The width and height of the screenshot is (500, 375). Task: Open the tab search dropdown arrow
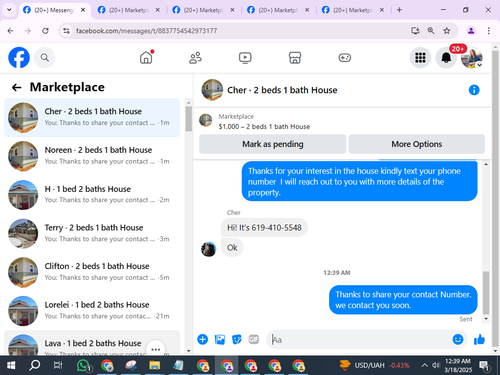click(9, 10)
